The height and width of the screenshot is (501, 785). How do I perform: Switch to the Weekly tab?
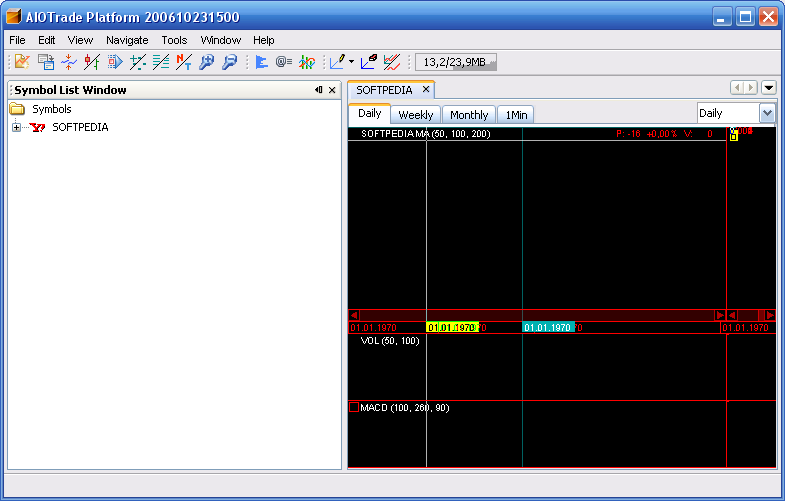[x=416, y=115]
